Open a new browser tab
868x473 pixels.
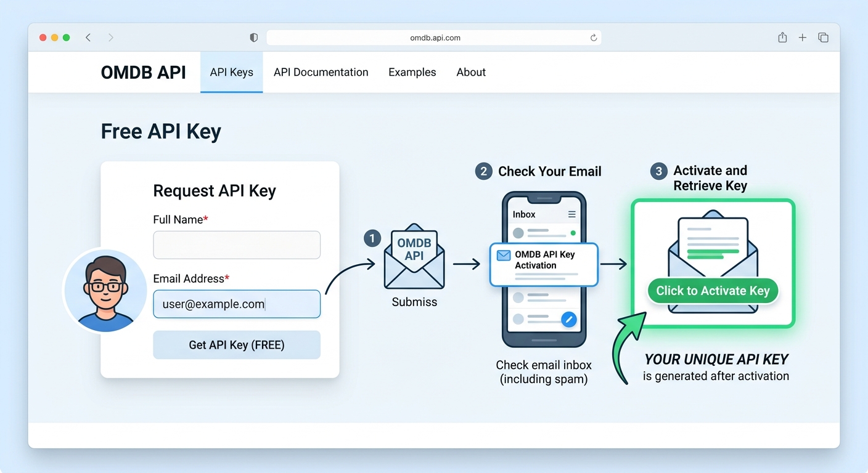[803, 37]
